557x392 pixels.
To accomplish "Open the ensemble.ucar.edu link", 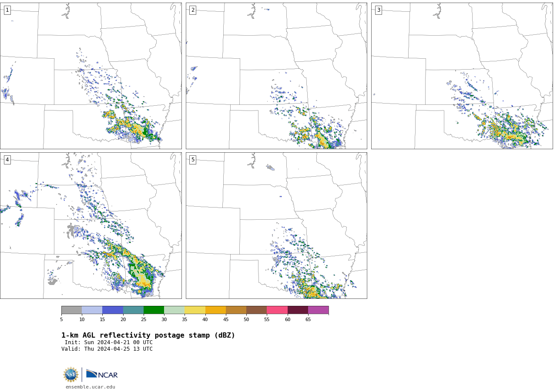I will 91,387.
